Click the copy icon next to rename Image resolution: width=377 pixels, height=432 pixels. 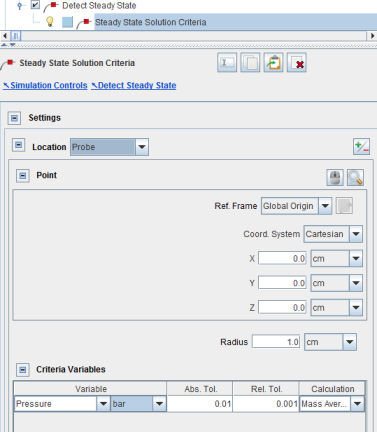[x=250, y=62]
